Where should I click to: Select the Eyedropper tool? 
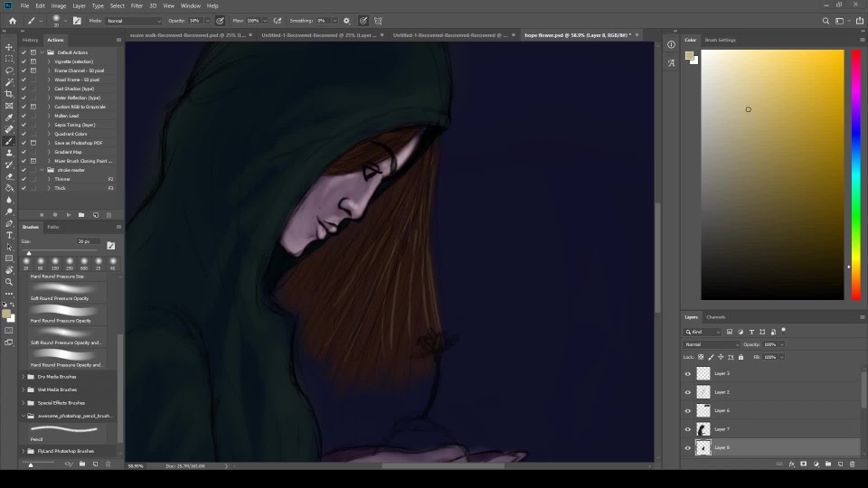(x=9, y=117)
